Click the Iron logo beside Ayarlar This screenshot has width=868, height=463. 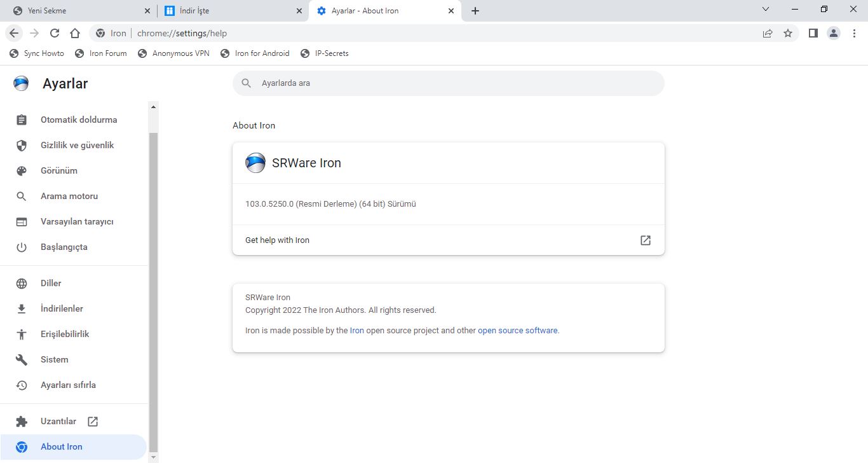coord(21,83)
